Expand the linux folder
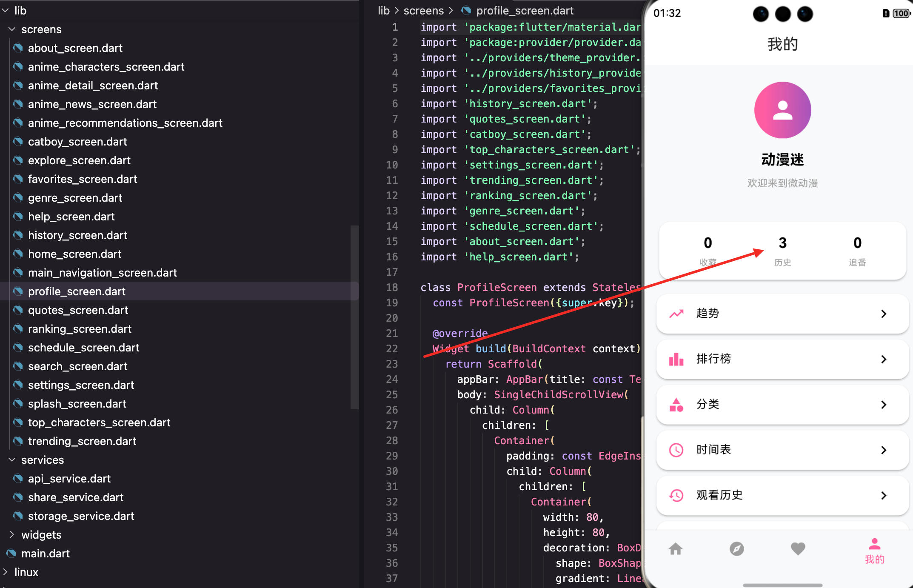The width and height of the screenshot is (913, 588). click(x=6, y=572)
